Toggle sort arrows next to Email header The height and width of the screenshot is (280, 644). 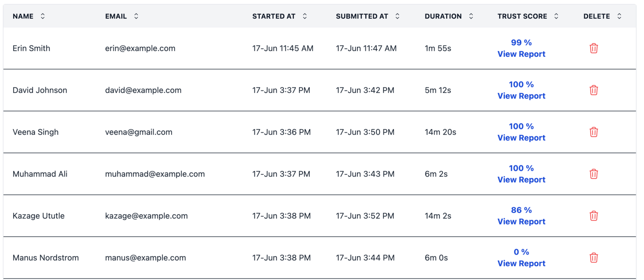136,16
